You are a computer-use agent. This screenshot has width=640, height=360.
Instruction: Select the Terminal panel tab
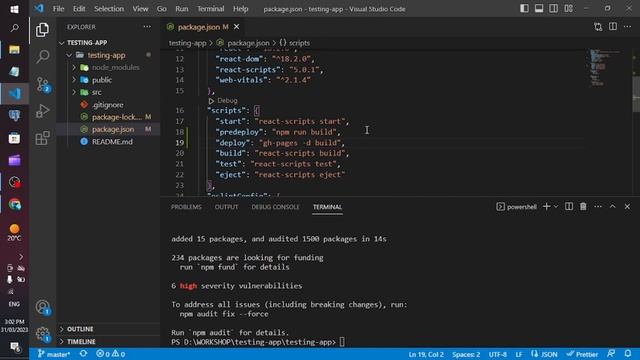(x=327, y=207)
